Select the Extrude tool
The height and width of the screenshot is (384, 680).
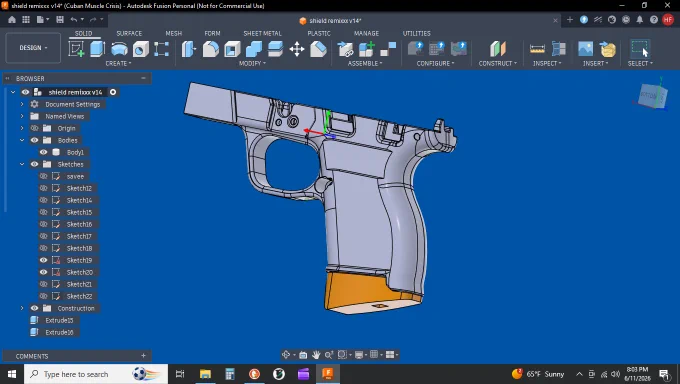(98, 49)
